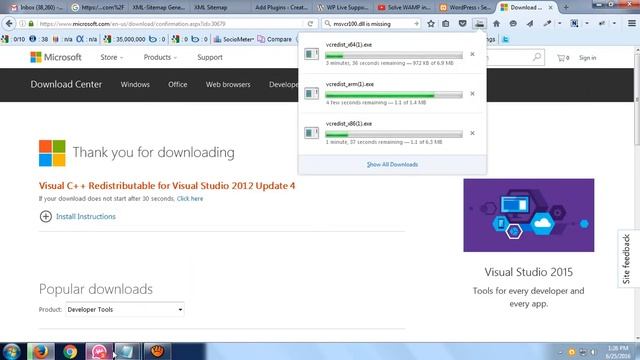This screenshot has width=640, height=360.
Task: Open the Visual Studio 2015 promo image
Action: pyautogui.click(x=529, y=215)
